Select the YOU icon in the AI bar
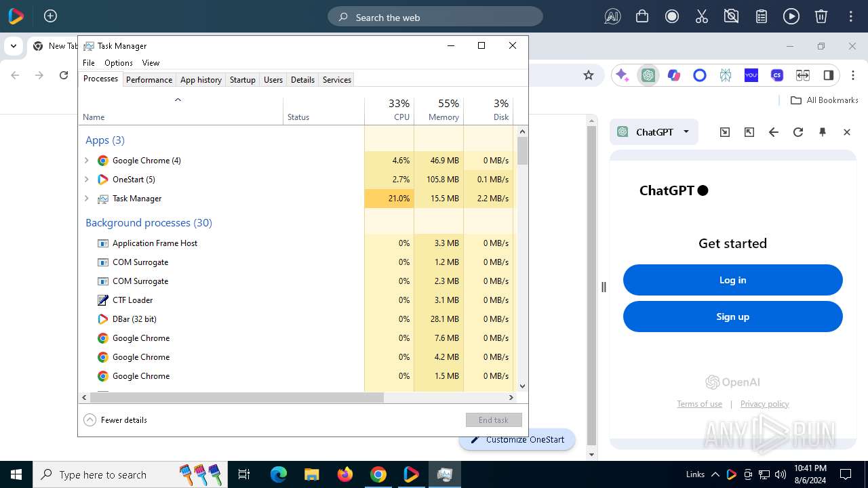This screenshot has width=868, height=488. 751,75
